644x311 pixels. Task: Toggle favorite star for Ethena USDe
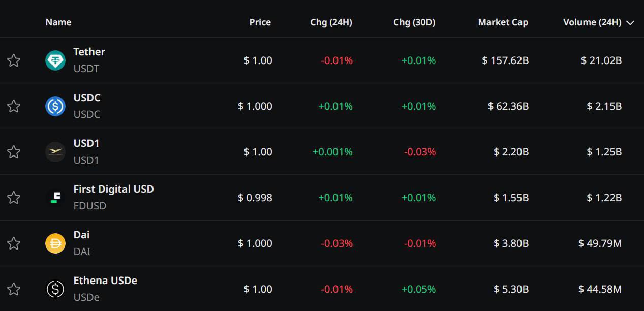tap(14, 289)
